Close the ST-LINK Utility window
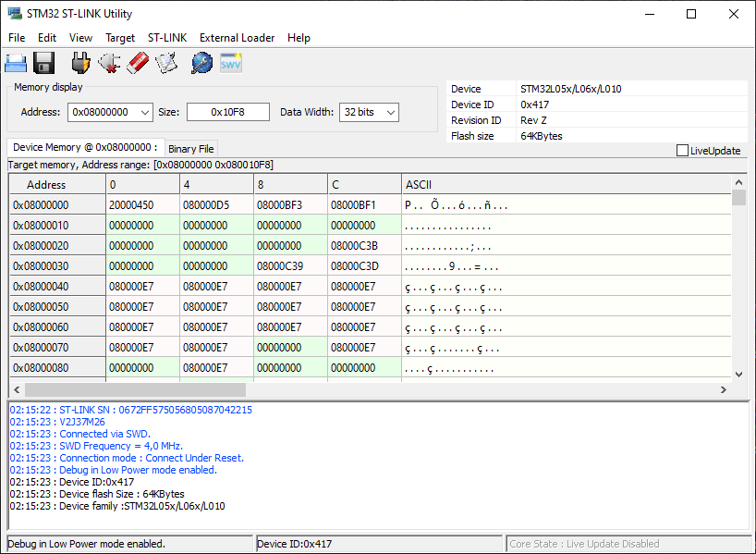 [x=733, y=14]
